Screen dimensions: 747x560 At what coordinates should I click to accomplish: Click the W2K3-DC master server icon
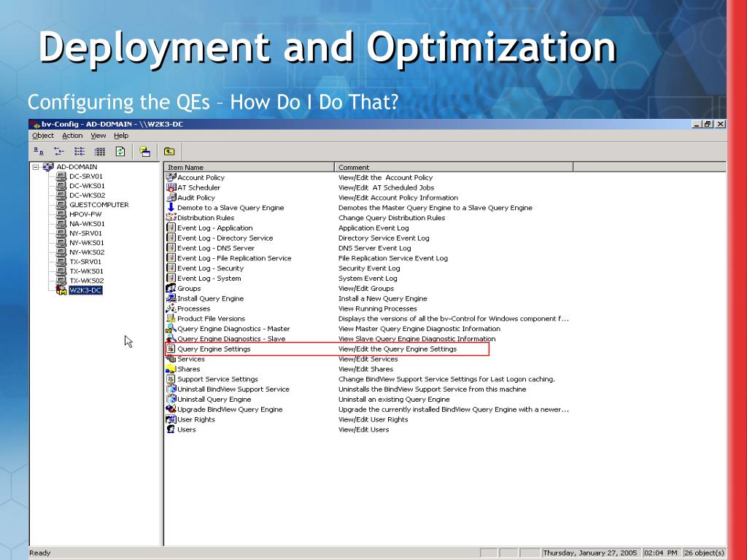(x=61, y=290)
